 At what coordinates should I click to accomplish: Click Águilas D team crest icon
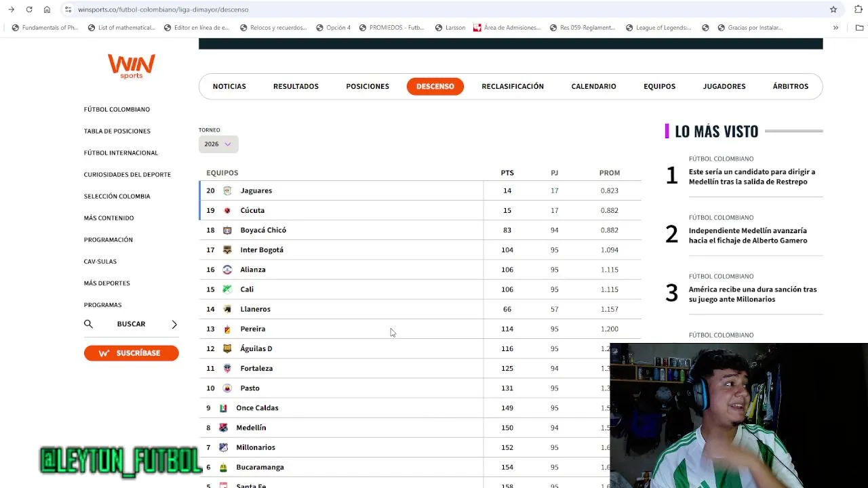(227, 348)
